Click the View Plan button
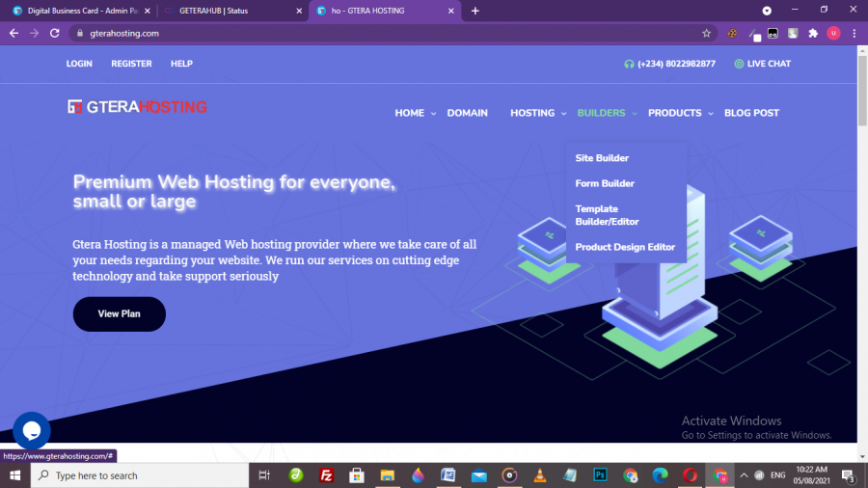Image resolution: width=868 pixels, height=488 pixels. click(x=119, y=313)
